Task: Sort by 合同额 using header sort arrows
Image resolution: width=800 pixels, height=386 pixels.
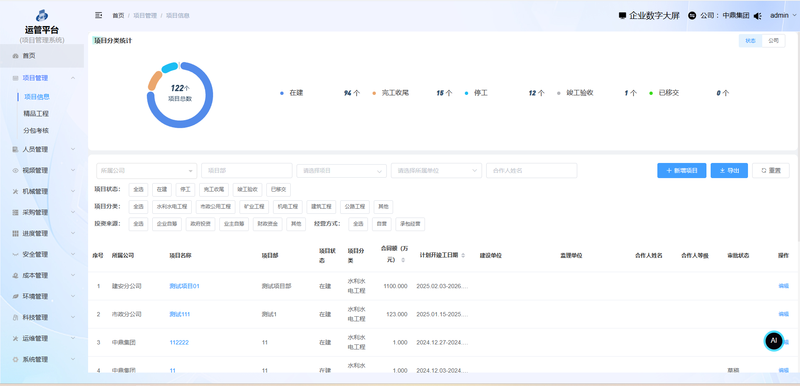Action: point(403,260)
